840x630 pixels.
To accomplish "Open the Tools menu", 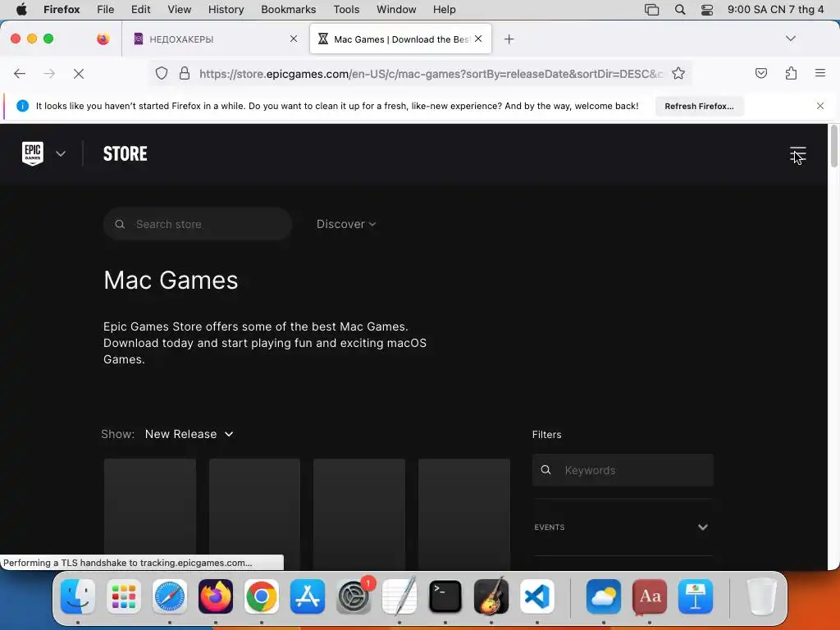I will [x=346, y=10].
